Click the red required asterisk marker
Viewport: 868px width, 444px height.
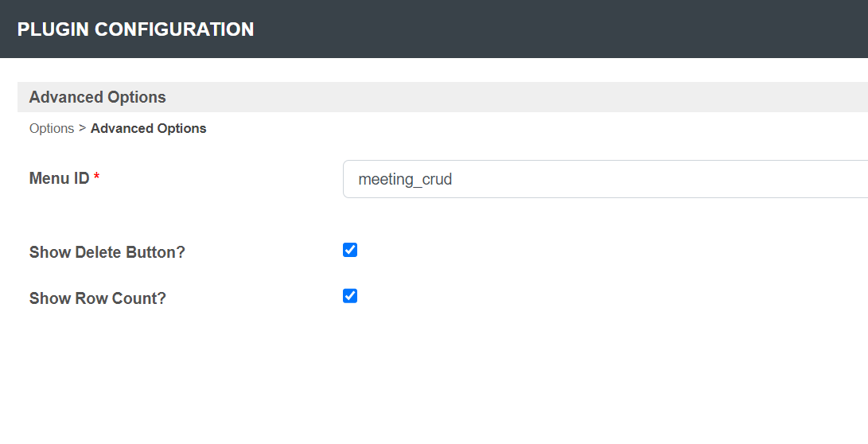(x=96, y=178)
